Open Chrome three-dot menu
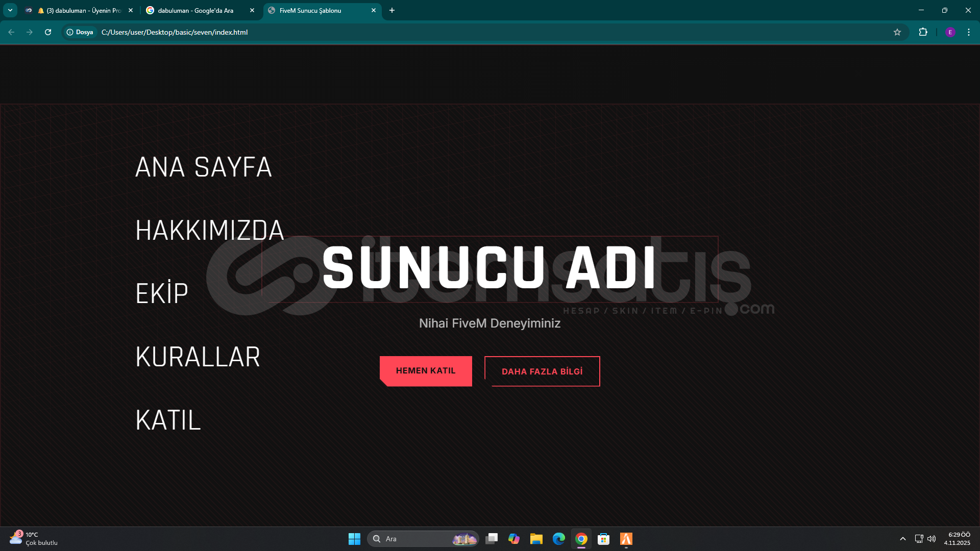Viewport: 980px width, 551px height. (x=968, y=32)
